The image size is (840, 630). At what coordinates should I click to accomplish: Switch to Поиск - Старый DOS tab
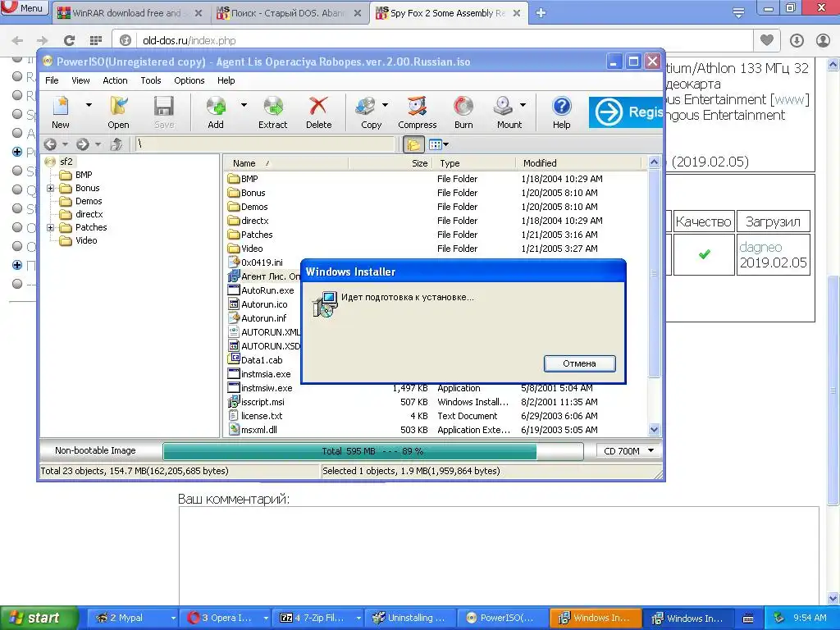click(290, 13)
